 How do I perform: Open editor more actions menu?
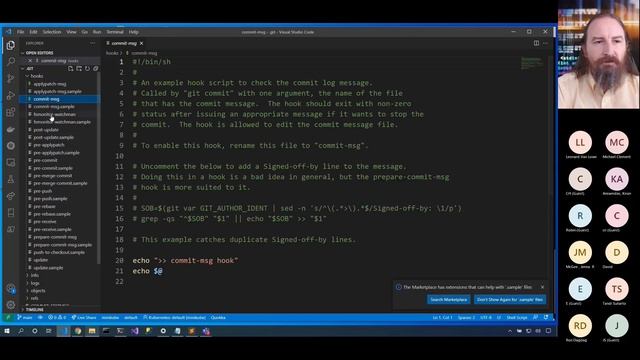(545, 43)
